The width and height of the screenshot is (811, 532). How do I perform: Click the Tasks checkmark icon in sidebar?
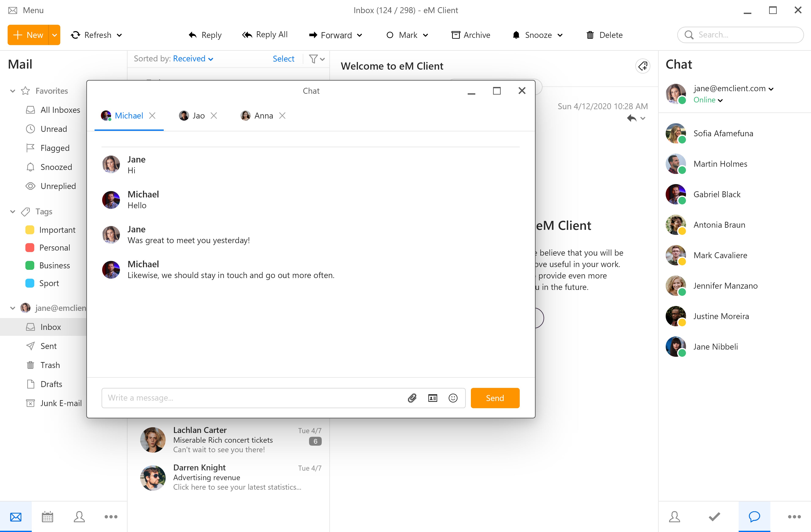(714, 517)
